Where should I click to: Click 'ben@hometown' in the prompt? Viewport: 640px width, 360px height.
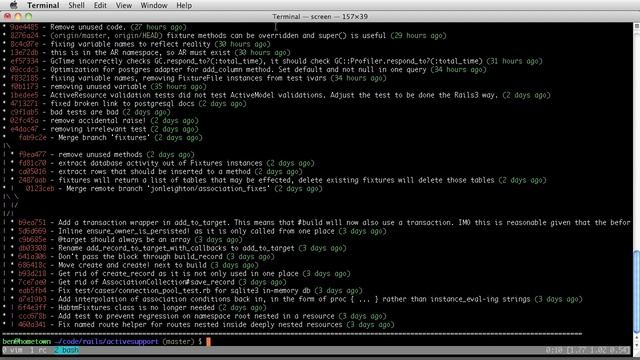click(x=27, y=342)
